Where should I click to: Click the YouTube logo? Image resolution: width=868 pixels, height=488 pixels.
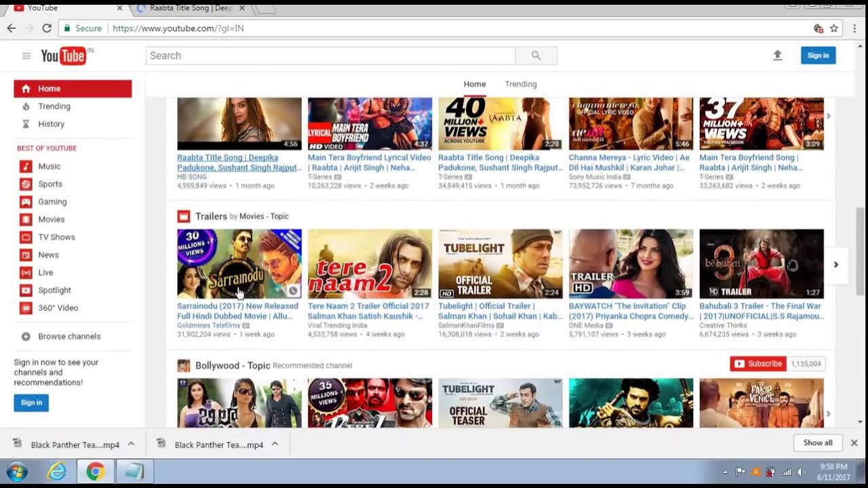tap(65, 56)
